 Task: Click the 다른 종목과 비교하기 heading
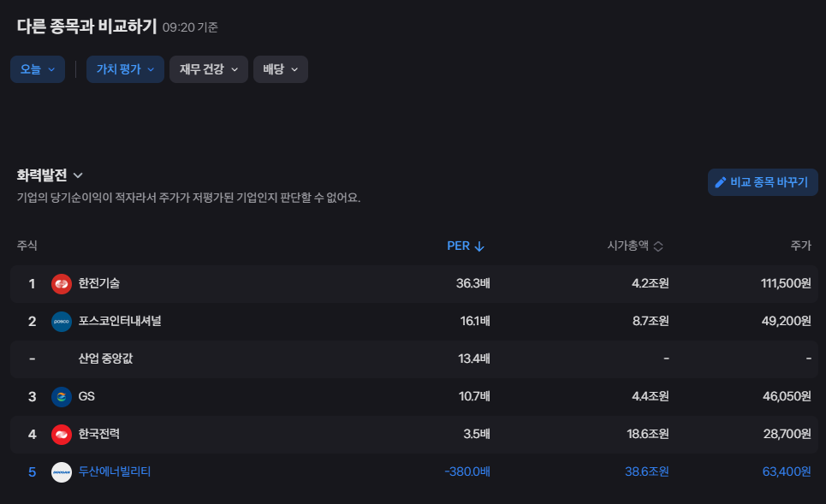point(87,26)
